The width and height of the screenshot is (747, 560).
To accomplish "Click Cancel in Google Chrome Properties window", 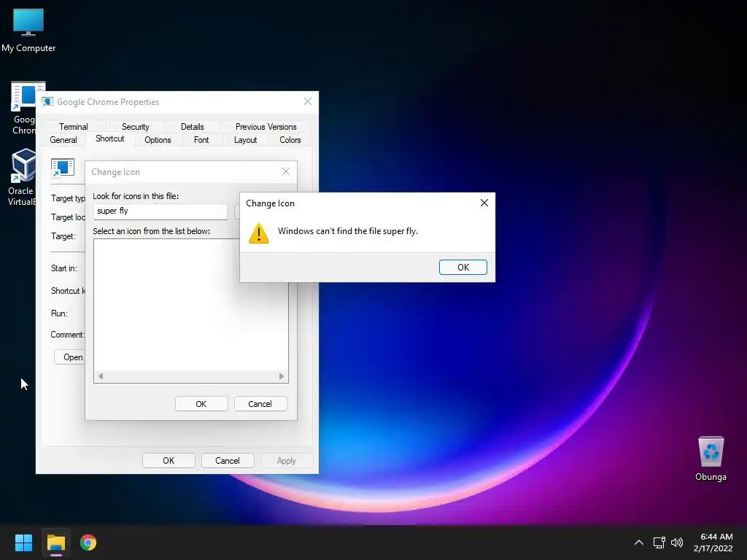I will 228,461.
